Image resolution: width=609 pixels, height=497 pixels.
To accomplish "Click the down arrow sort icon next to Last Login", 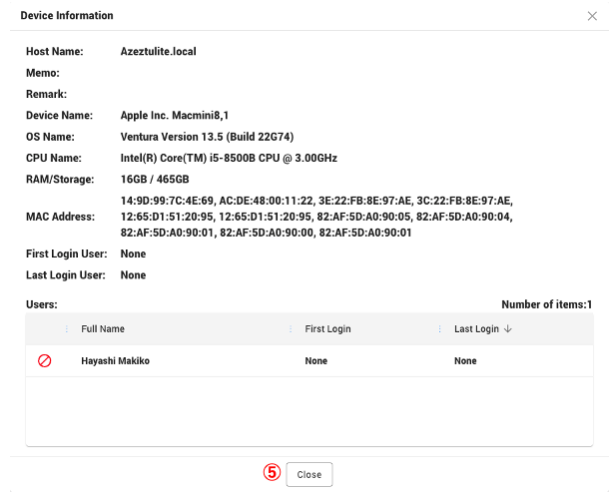I will tap(507, 329).
